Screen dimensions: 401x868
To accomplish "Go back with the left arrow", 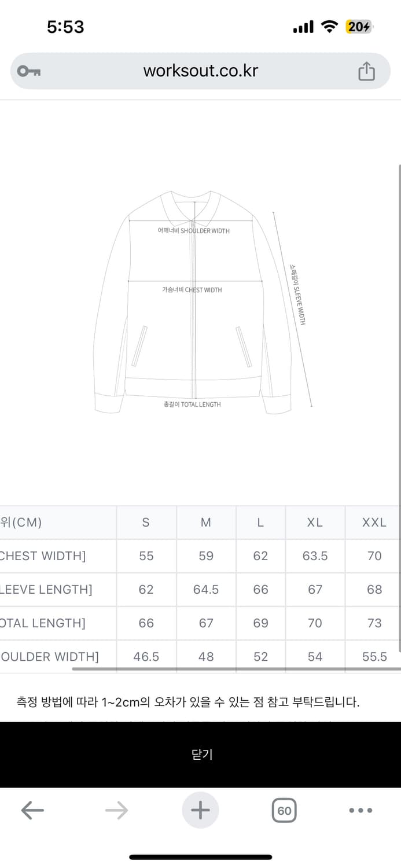I will click(32, 810).
